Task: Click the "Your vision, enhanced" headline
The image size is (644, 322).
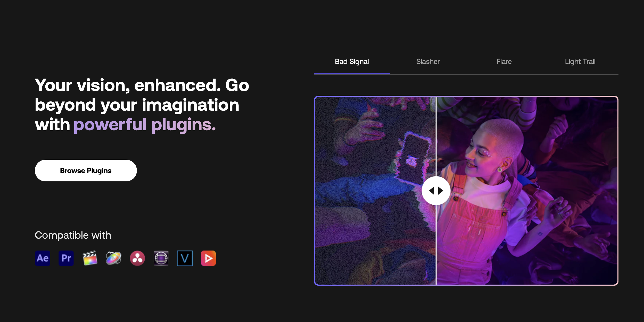Action: point(142,85)
